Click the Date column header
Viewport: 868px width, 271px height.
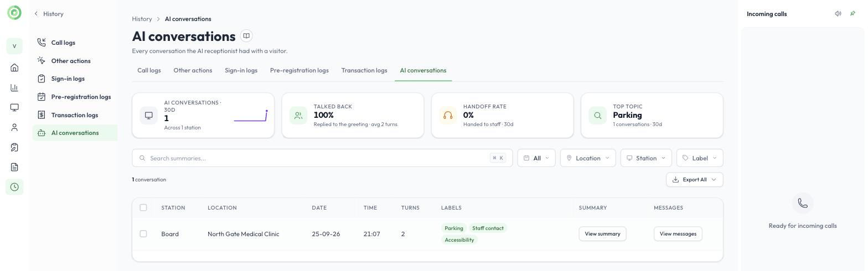pos(319,208)
